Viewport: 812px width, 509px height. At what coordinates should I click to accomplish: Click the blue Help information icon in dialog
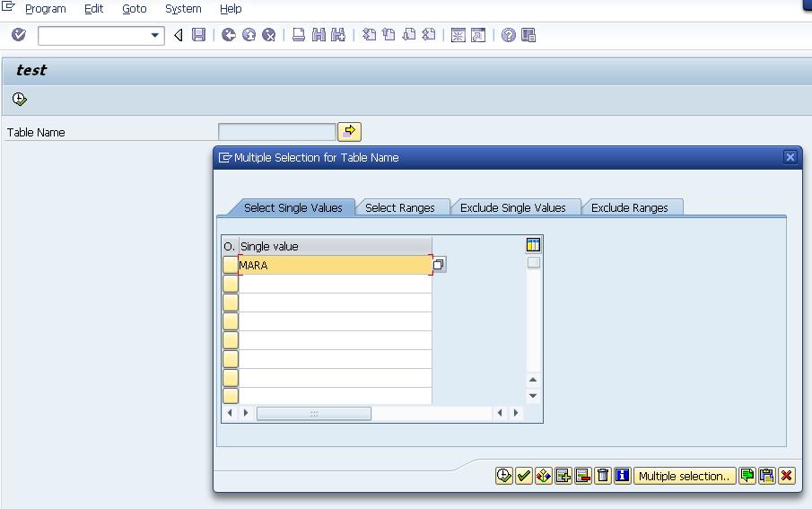(623, 476)
